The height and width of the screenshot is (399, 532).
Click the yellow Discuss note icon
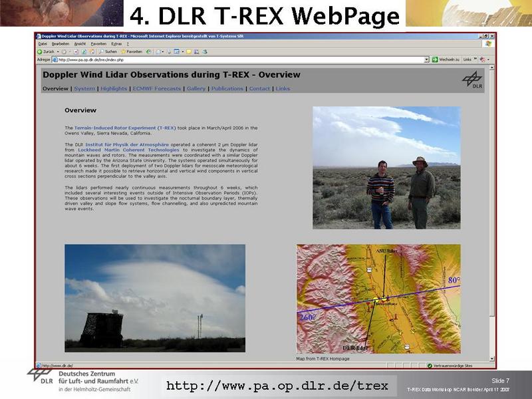[x=189, y=52]
